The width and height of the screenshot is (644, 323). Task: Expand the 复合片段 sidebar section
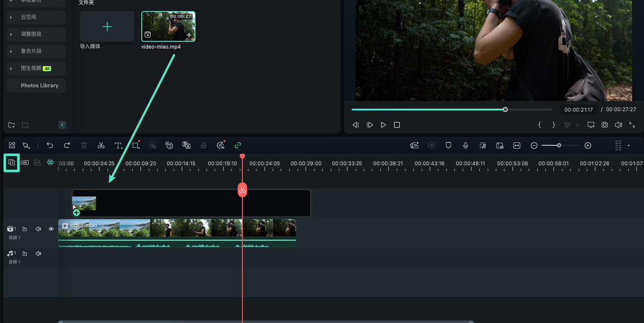pyautogui.click(x=12, y=51)
